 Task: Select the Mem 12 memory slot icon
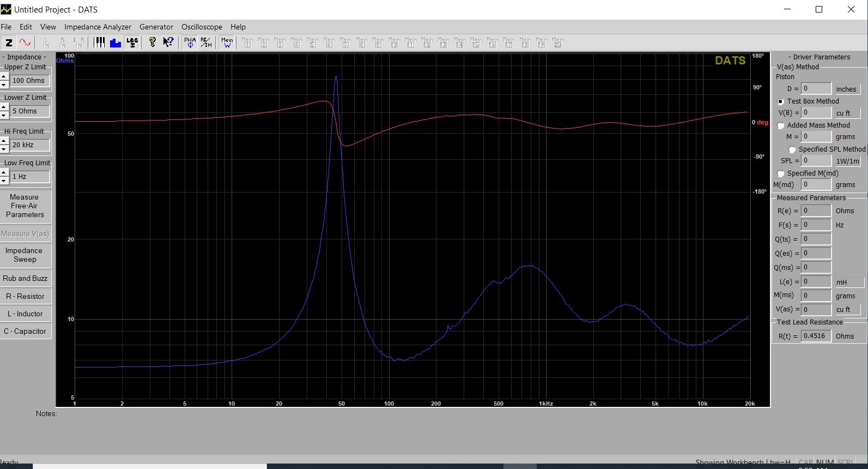pyautogui.click(x=427, y=43)
